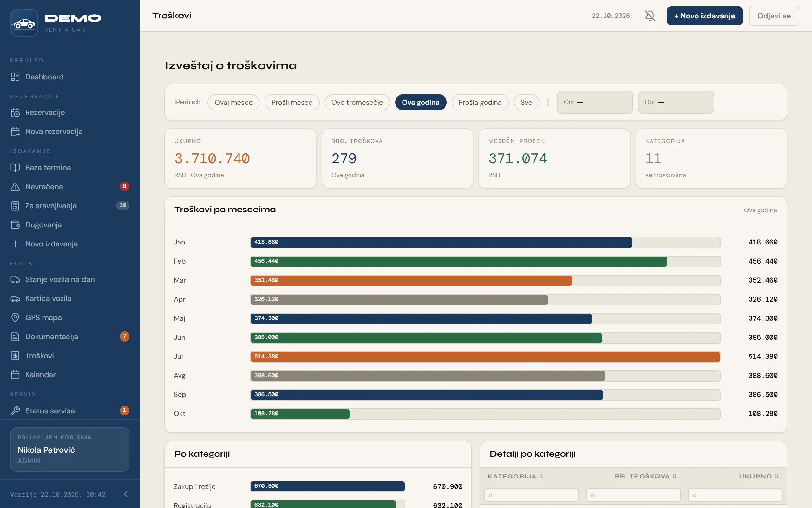Sort table by Br. troškova column

click(x=645, y=476)
